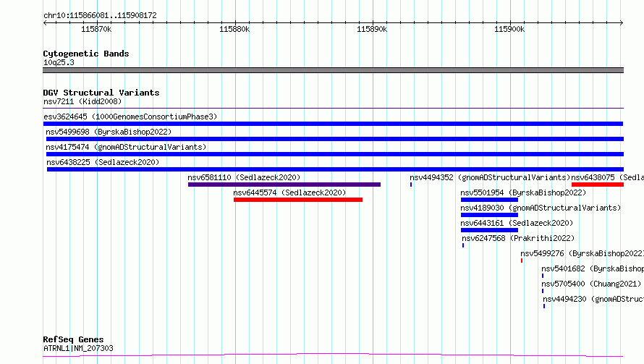
Task: Select variant label esv3624645 (1000GenomesConsortiumPhase3)
Action: pyautogui.click(x=130, y=117)
